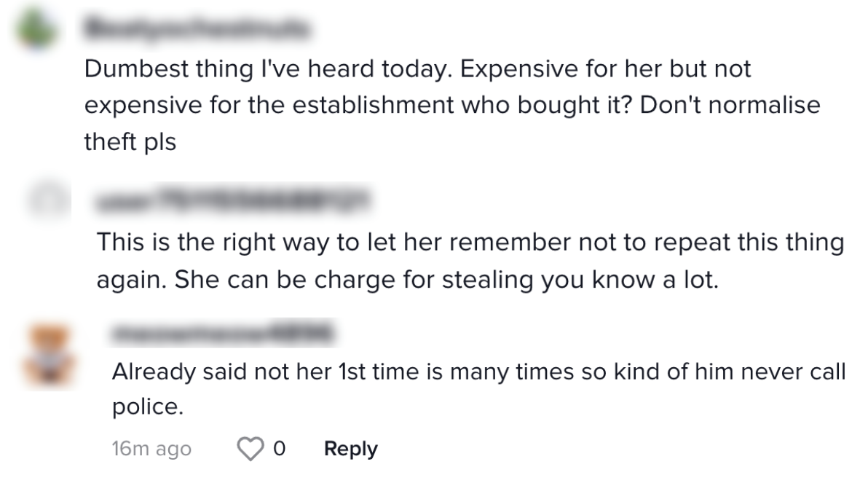Click the like count '0' beside the heart
Screen dimensions: 868x491
point(279,449)
